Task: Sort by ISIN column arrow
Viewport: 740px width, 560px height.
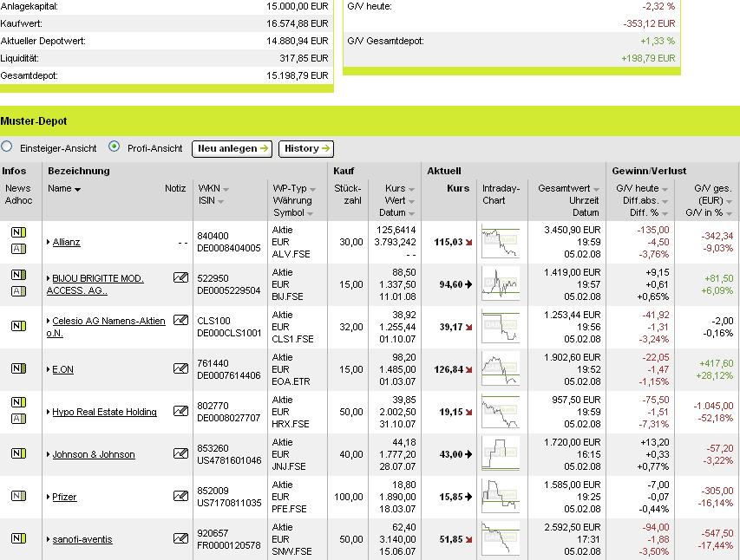Action: click(220, 201)
